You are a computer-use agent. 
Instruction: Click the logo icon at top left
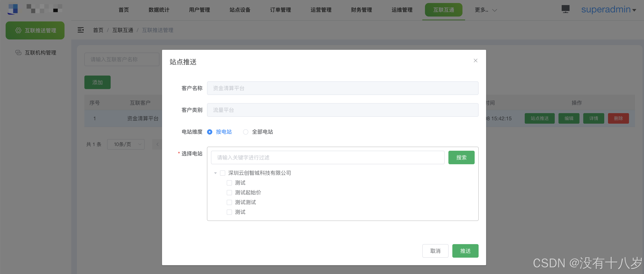(13, 9)
